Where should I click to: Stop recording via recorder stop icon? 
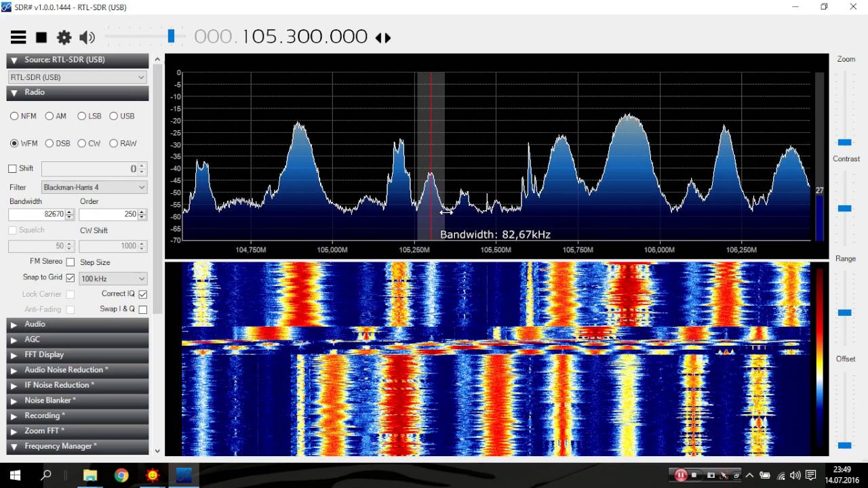click(694, 476)
